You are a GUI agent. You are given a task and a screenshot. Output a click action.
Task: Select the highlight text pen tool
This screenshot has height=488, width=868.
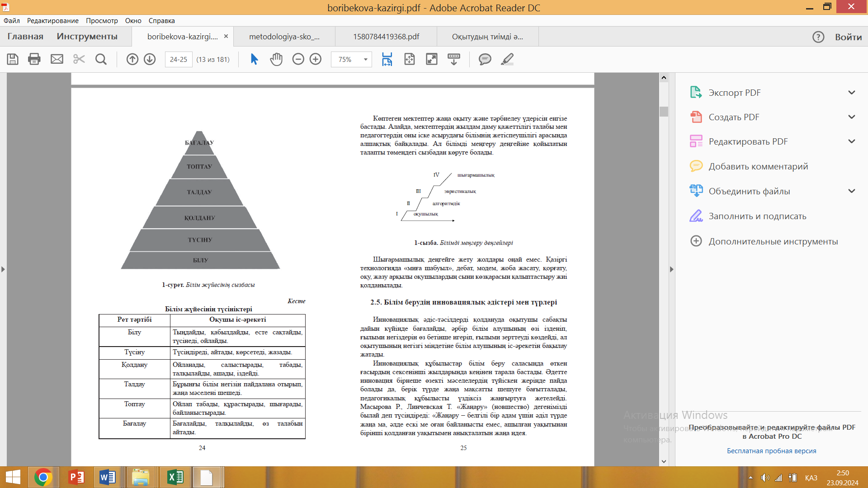[x=507, y=59]
